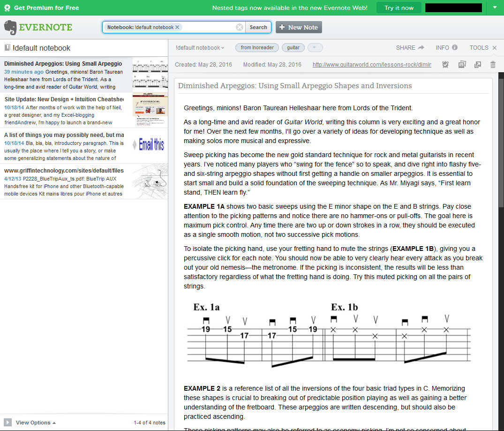Open 'A list of things you may possibly need' note

click(x=84, y=146)
